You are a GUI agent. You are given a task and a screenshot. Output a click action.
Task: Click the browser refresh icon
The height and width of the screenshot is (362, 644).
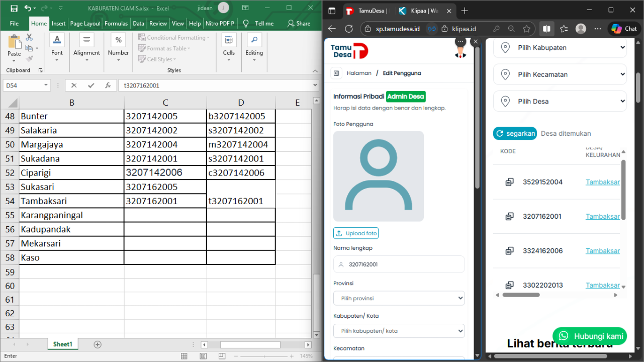coord(348,29)
